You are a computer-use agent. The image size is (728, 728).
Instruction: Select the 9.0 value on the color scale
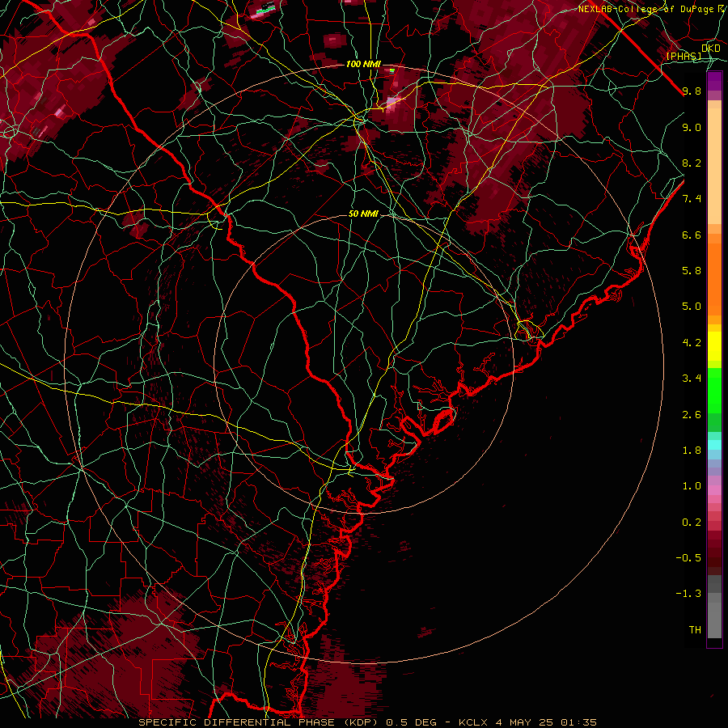[692, 127]
